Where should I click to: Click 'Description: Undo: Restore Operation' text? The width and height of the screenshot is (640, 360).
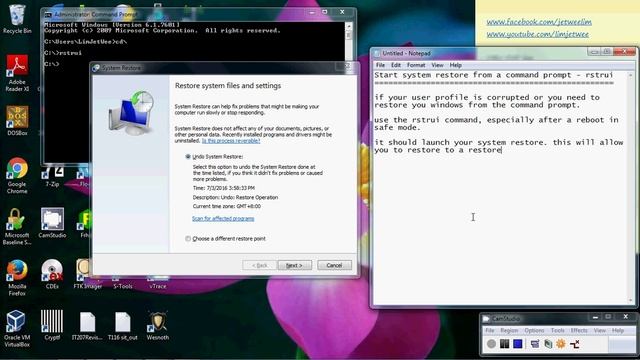coord(235,198)
